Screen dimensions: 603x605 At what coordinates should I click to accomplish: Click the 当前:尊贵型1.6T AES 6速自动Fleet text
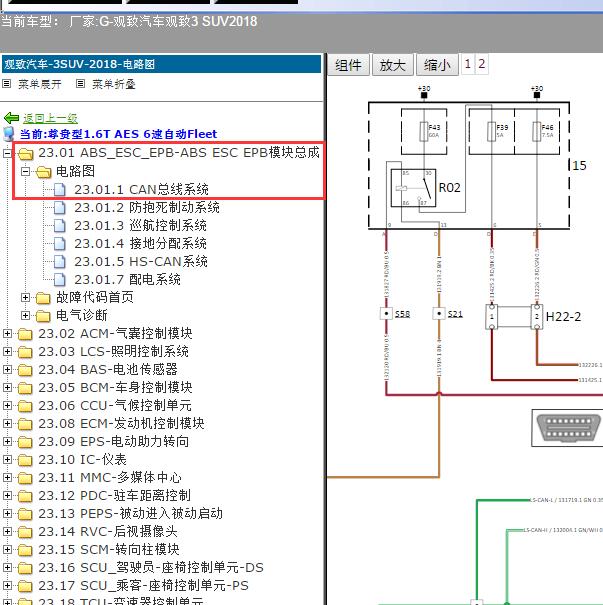pyautogui.click(x=118, y=134)
